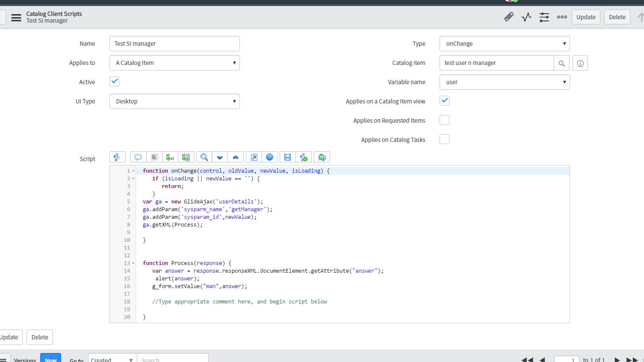
Task: Open the more options ellipsis icon
Action: [x=562, y=17]
